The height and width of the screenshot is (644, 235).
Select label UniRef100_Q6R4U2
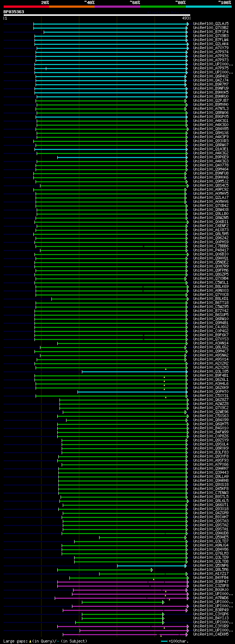coord(211,76)
